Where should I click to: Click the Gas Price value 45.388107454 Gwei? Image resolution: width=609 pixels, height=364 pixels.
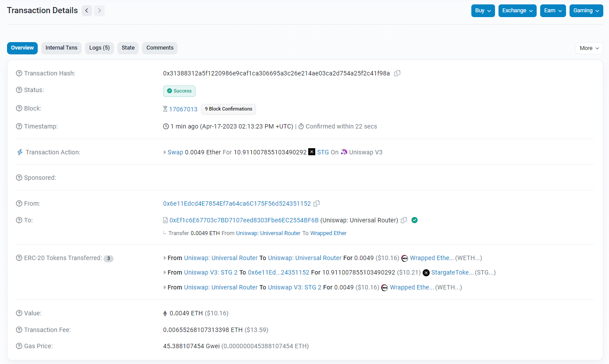click(191, 346)
